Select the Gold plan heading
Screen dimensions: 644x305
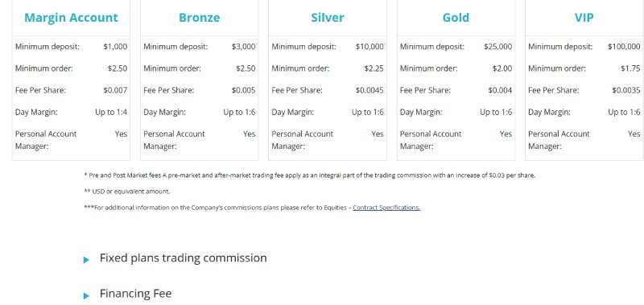click(456, 18)
